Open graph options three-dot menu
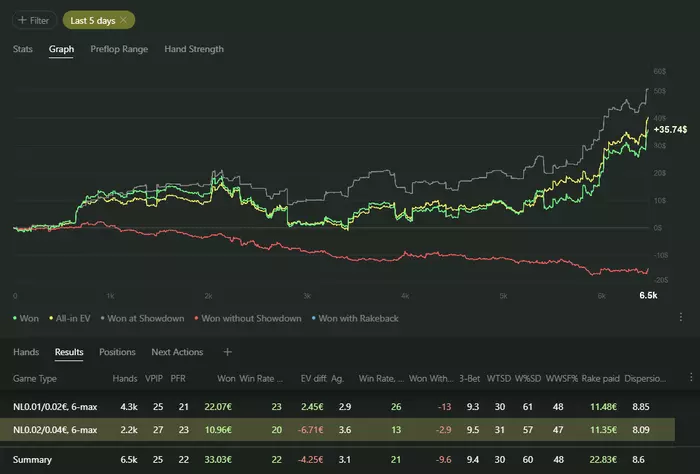The width and height of the screenshot is (700, 474). click(x=681, y=317)
